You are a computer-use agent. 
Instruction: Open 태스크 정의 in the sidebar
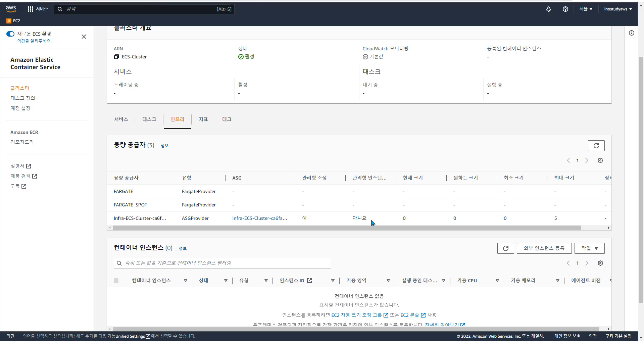23,98
